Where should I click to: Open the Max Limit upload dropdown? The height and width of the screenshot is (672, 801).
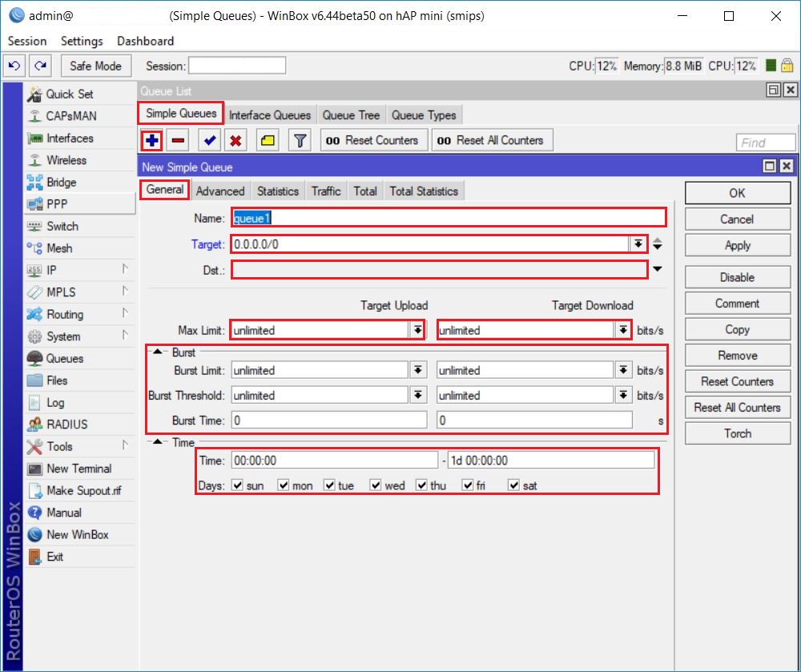pos(417,329)
